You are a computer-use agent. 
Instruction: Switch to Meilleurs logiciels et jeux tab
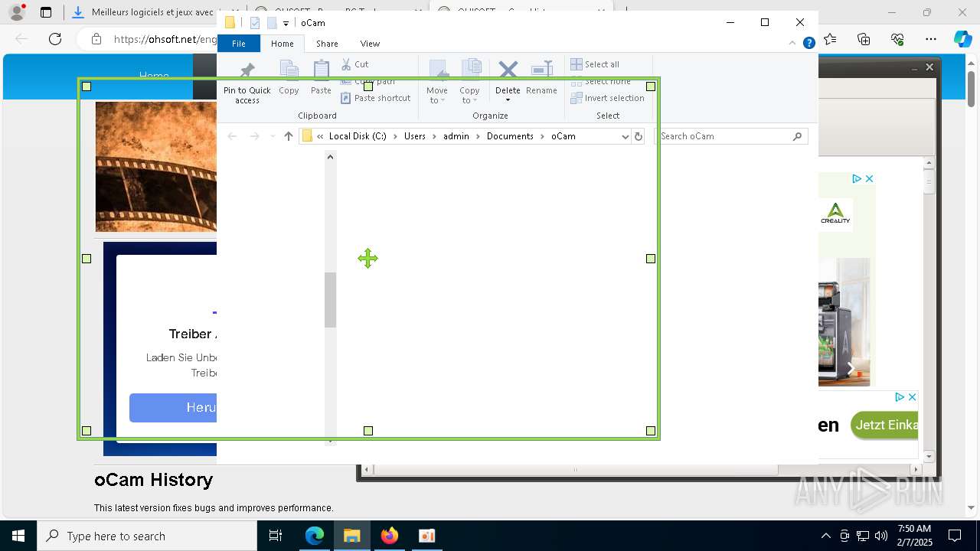[x=152, y=12]
